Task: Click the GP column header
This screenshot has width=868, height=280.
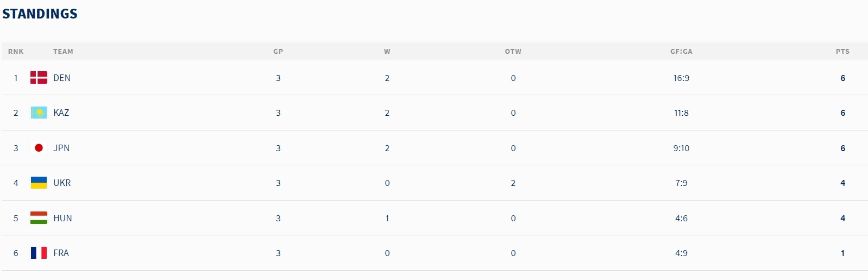Action: point(278,52)
